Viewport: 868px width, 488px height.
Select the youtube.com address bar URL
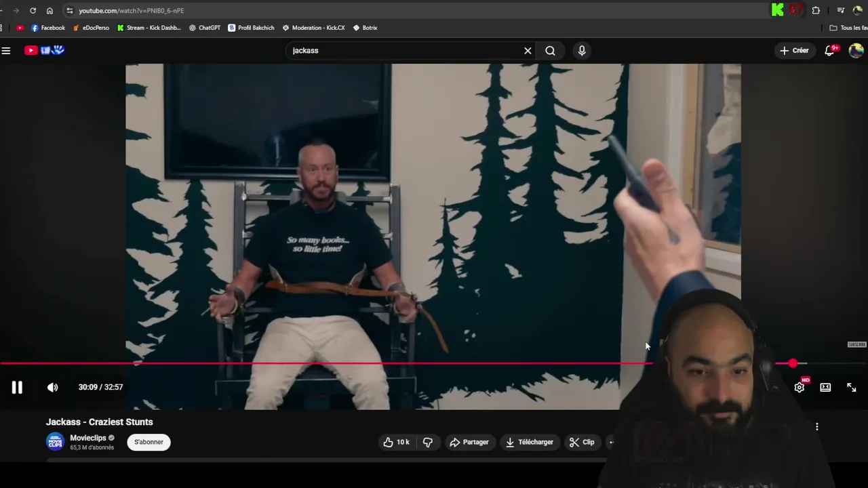131,10
